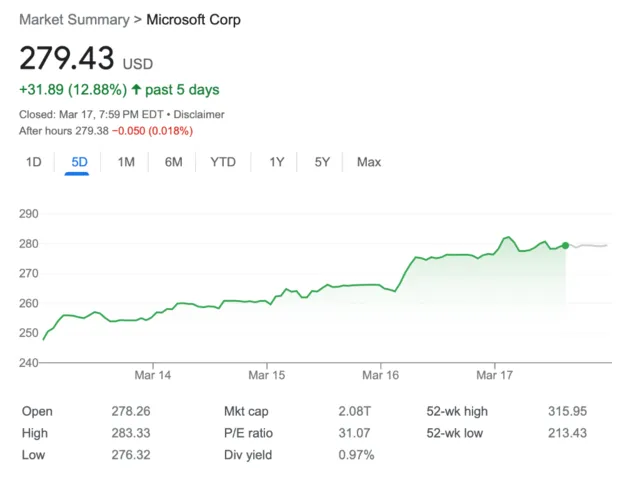Open the 1Y chart range
640x477 pixels.
tap(277, 162)
